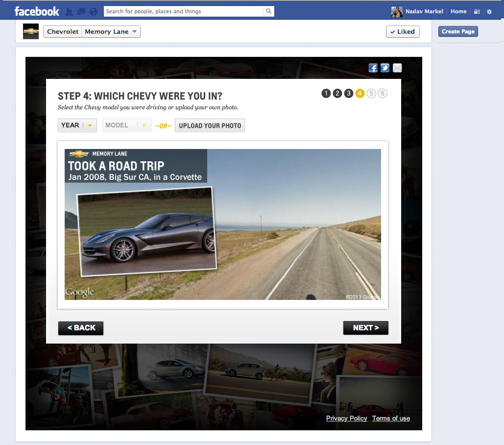Open the Chevrolet page logo thumbnail
The width and height of the screenshot is (504, 445).
31,31
